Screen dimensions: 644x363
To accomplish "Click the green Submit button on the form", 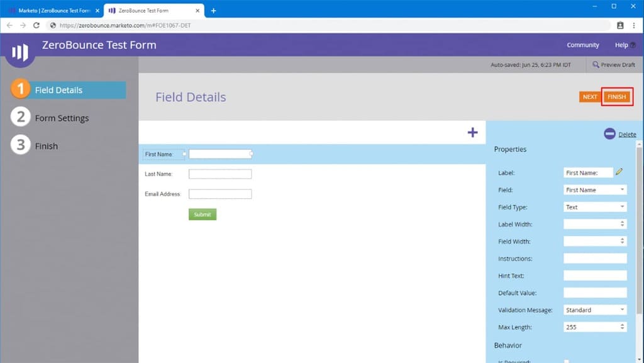I will (x=203, y=215).
